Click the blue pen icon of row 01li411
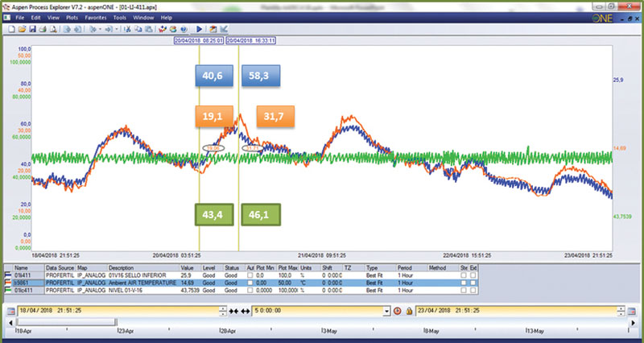The image size is (644, 343). (8, 275)
